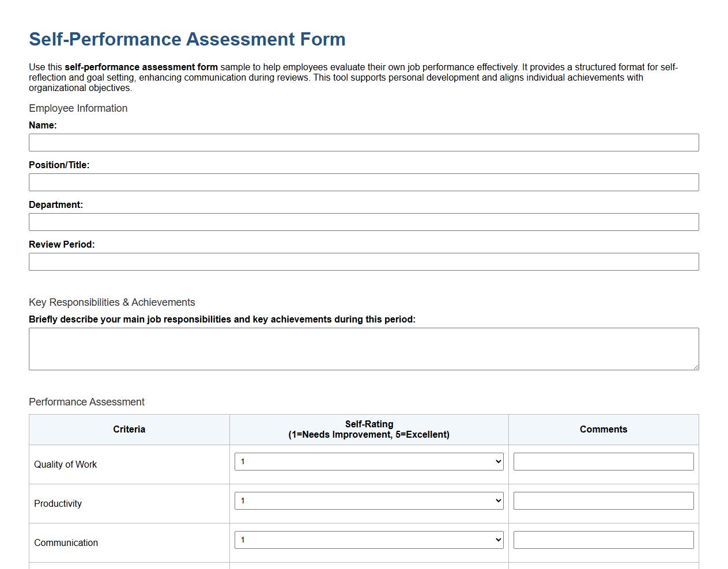Click the responsibilities and achievements text area

pos(363,348)
